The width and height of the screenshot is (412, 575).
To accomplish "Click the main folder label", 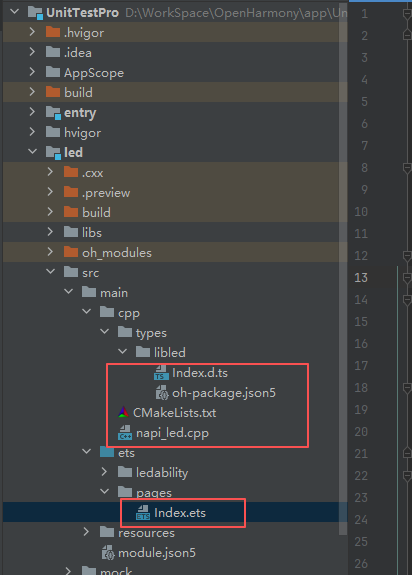I will (x=114, y=293).
